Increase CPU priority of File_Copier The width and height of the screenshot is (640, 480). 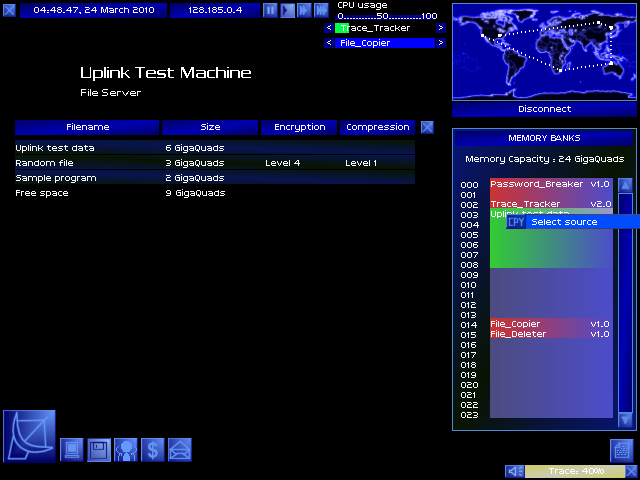click(441, 43)
